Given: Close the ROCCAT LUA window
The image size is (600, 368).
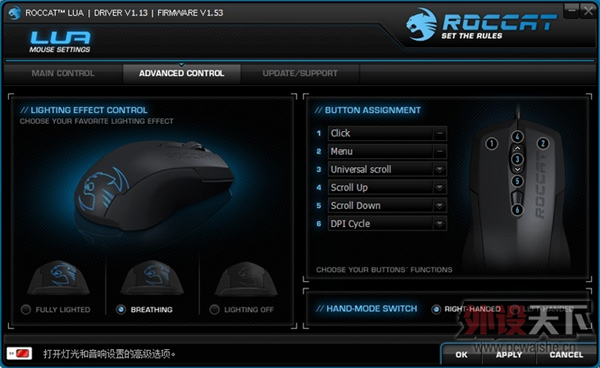Looking at the screenshot, I should coord(588,11).
